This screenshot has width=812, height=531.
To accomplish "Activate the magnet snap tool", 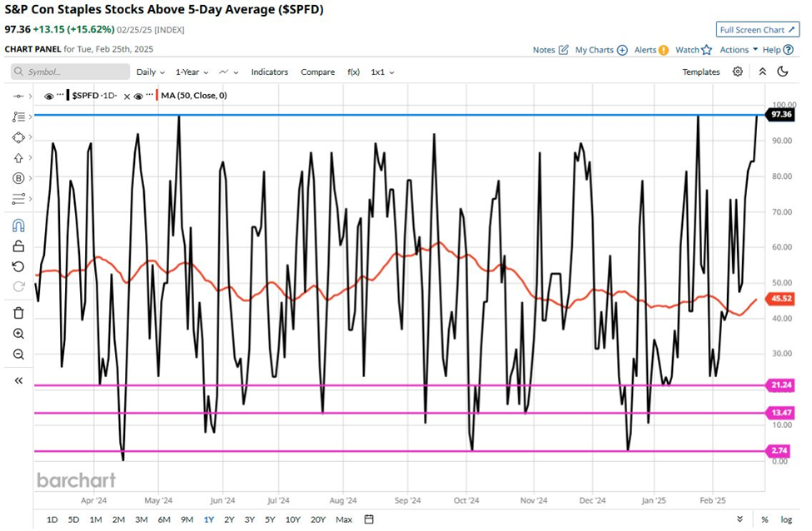I will (18, 225).
